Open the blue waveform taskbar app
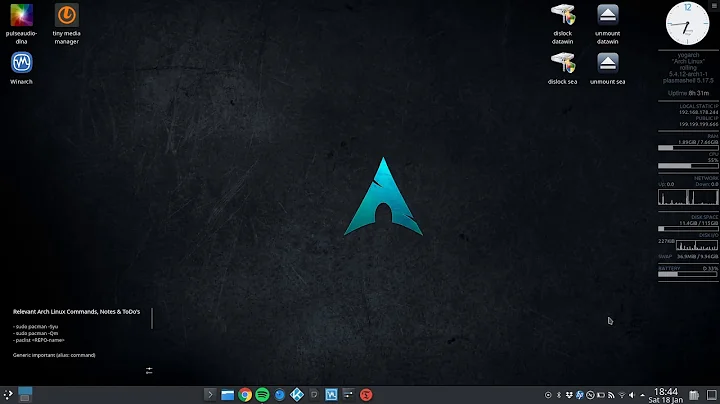The width and height of the screenshot is (720, 404). pos(331,394)
